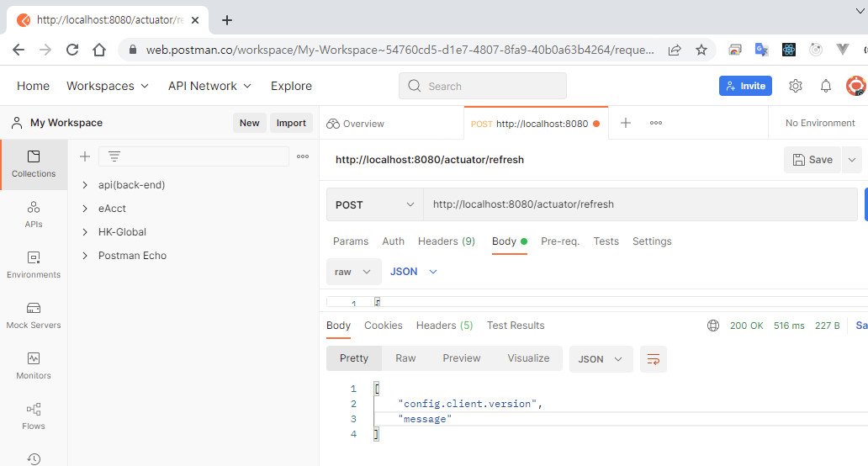Select the Preview response view

[x=461, y=358]
